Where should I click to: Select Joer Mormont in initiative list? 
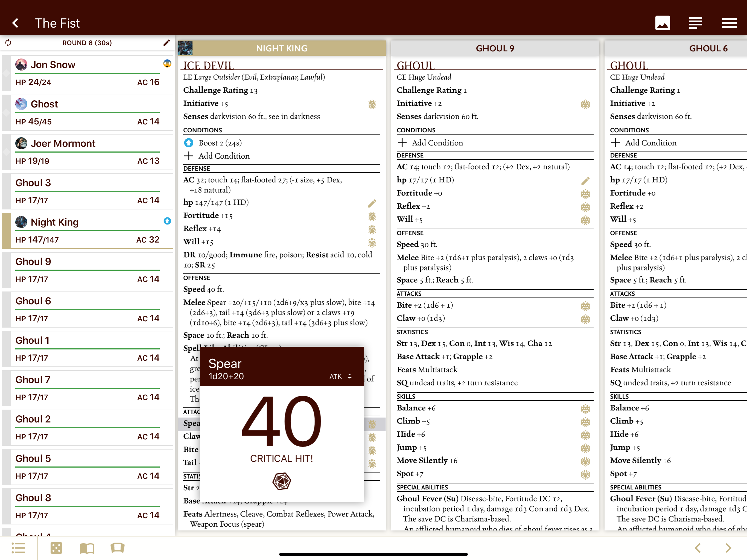point(87,152)
